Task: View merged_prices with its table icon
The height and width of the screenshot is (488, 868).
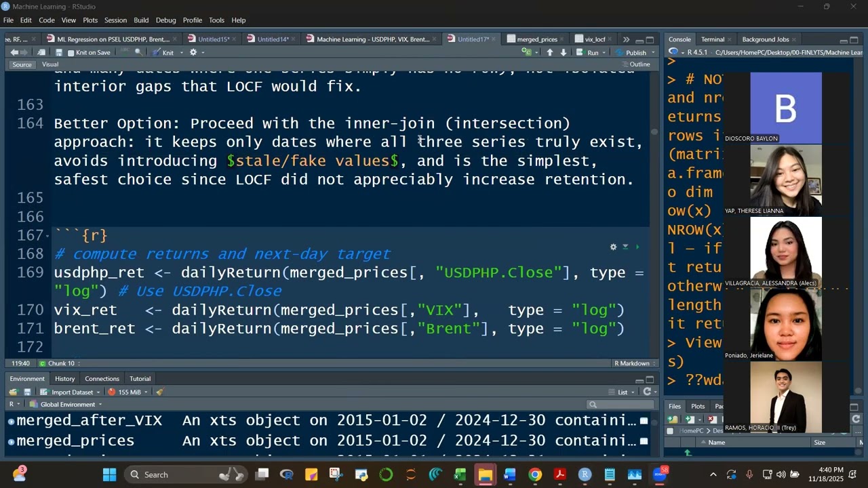Action: click(x=644, y=441)
